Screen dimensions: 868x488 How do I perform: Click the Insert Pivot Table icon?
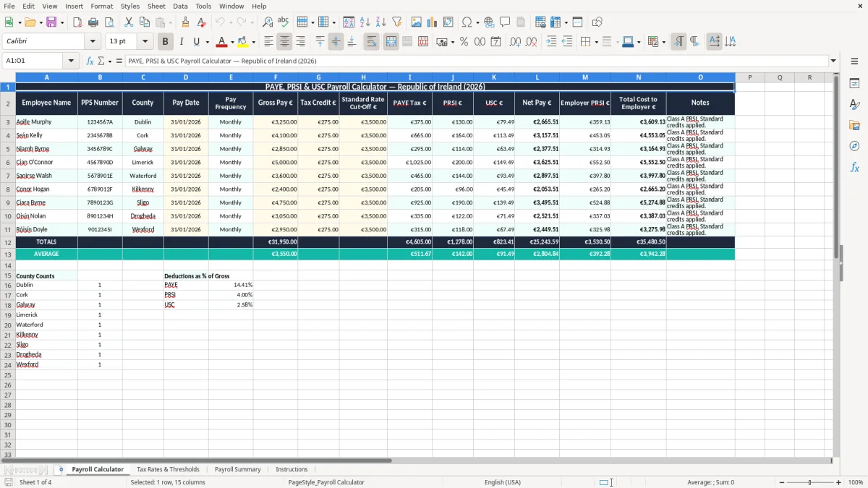pyautogui.click(x=448, y=22)
